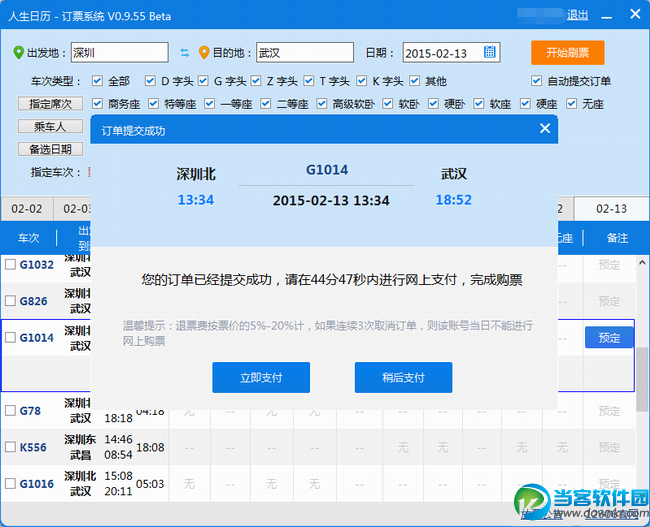Click the swap departure and destination arrows
Image resolution: width=650 pixels, height=527 pixels.
pyautogui.click(x=184, y=52)
